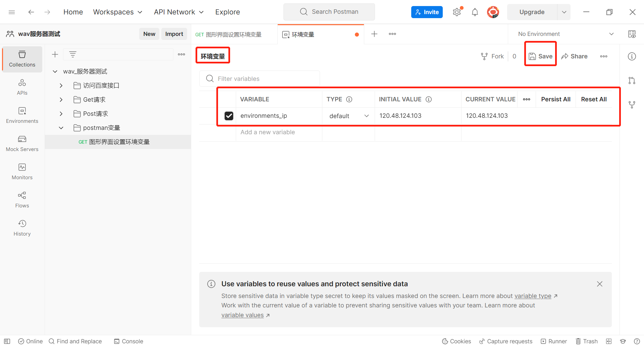Open collection view more actions ellipsis
The image size is (644, 347).
[604, 56]
